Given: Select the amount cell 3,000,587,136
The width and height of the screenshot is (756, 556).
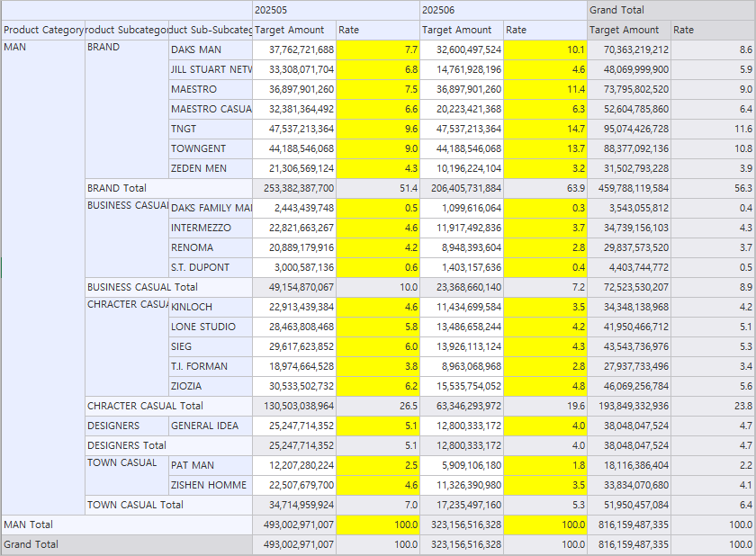Looking at the screenshot, I should (x=294, y=267).
